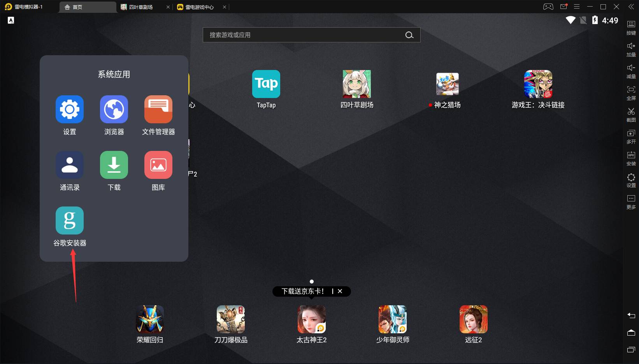The height and width of the screenshot is (364, 639).
Task: Launch the 浏览器 browser app
Action: click(x=114, y=109)
